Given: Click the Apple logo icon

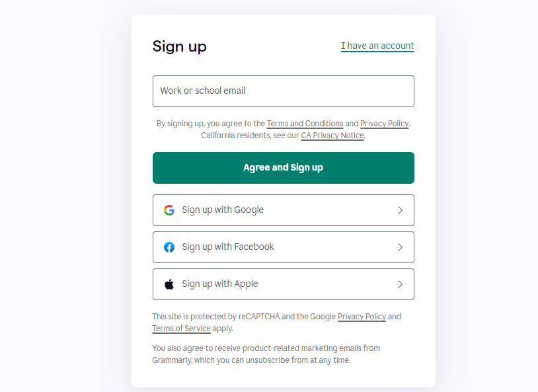Looking at the screenshot, I should click(x=169, y=284).
